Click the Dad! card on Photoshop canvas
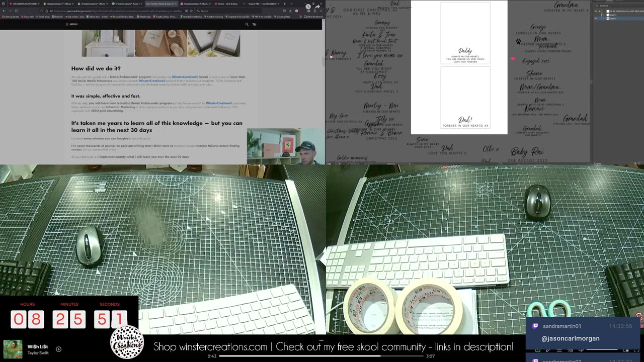Viewport: 644px width, 362px height. click(465, 98)
